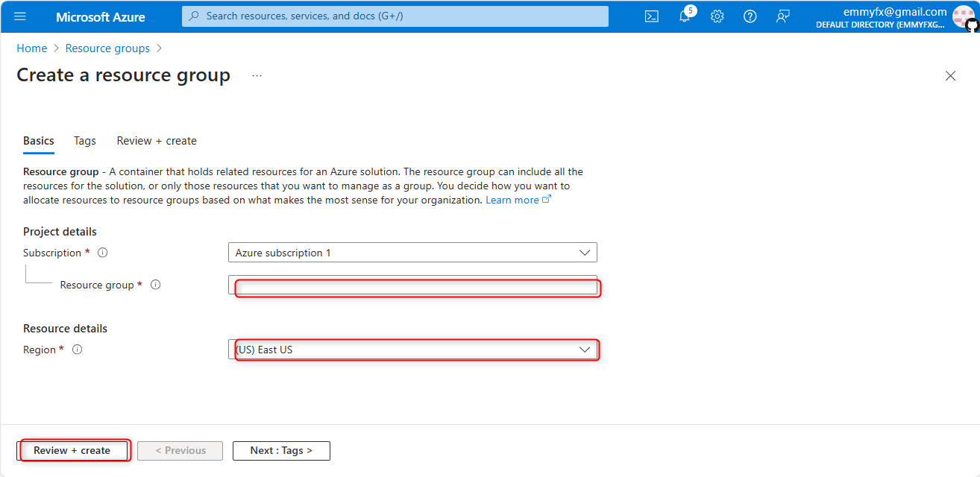Viewport: 980px width, 477px height.
Task: Focus the Resource group name field
Action: coord(412,285)
